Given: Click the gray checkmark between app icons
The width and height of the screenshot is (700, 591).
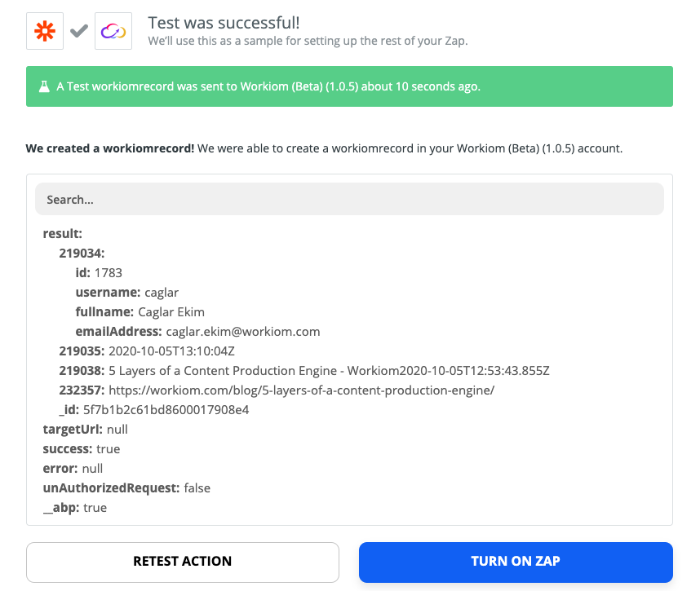Looking at the screenshot, I should pos(79,31).
